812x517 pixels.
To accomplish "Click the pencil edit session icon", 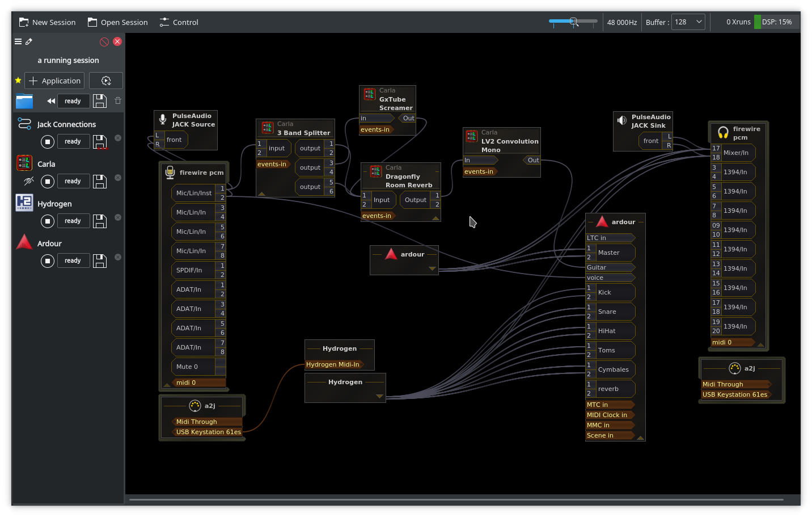I will (29, 41).
